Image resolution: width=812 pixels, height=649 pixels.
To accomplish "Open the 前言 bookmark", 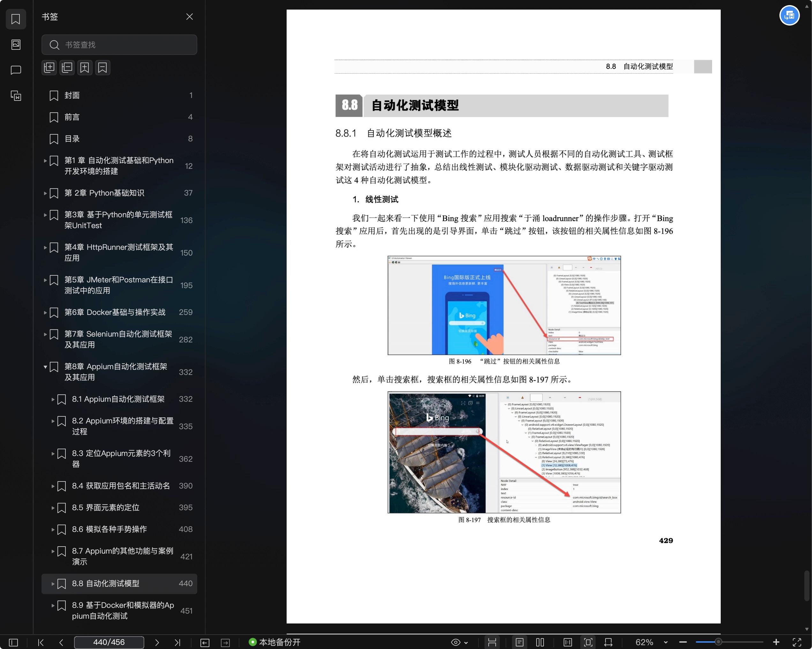I will (119, 117).
